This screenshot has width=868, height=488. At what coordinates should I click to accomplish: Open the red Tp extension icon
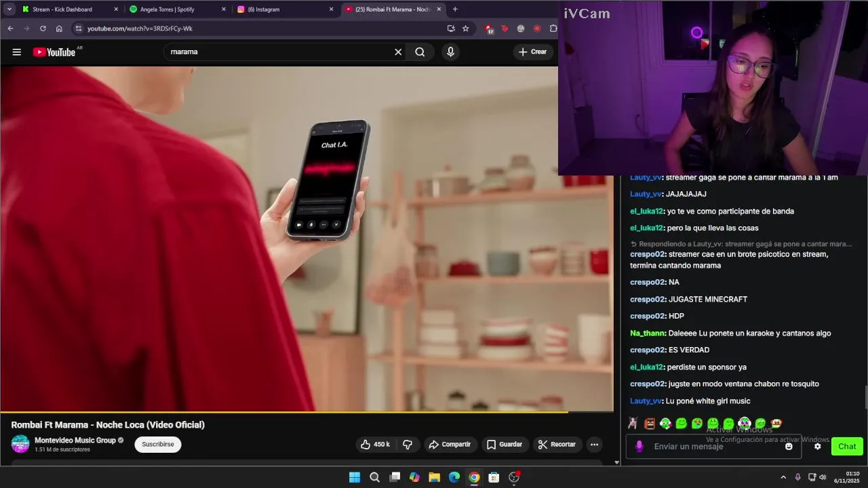(x=505, y=28)
